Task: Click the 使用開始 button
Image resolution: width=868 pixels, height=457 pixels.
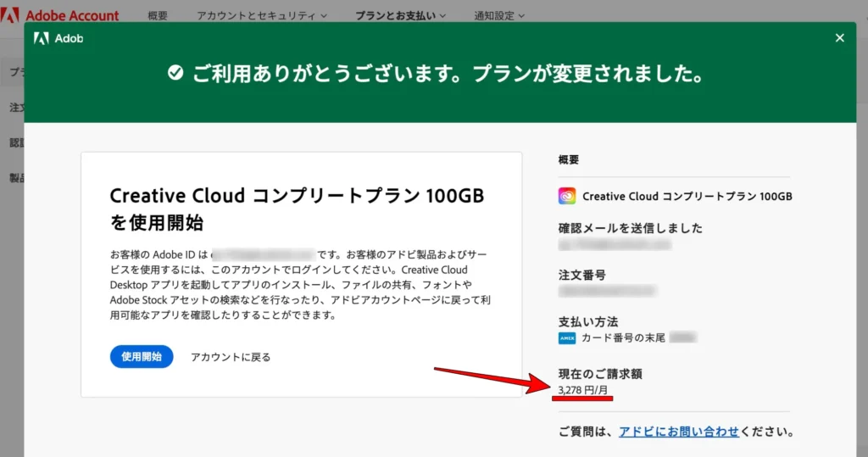Action: (142, 357)
